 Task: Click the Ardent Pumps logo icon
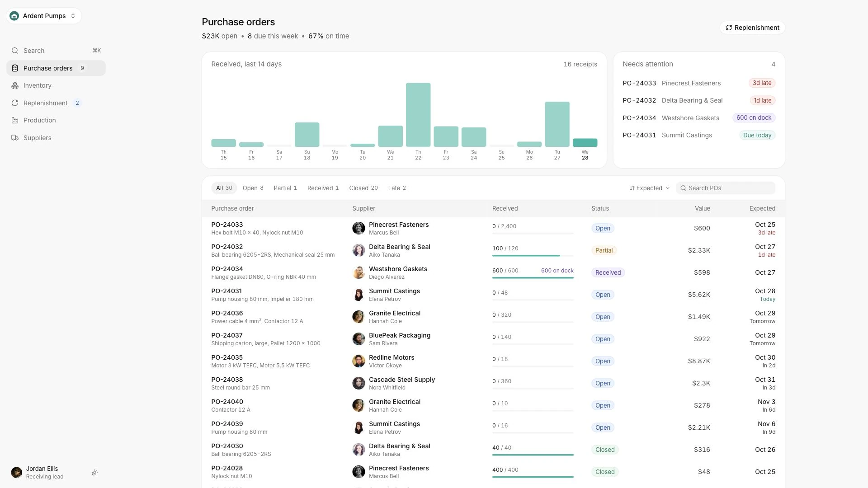tap(14, 16)
